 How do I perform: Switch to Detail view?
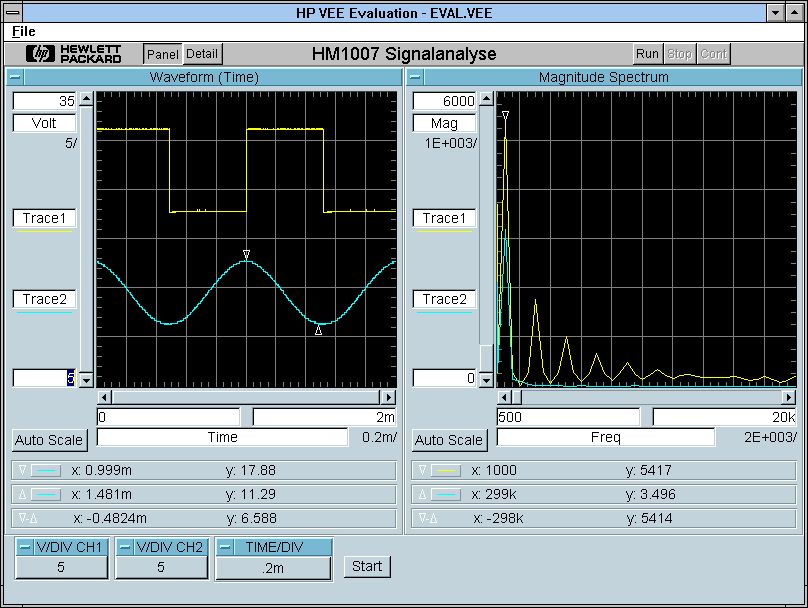(202, 54)
